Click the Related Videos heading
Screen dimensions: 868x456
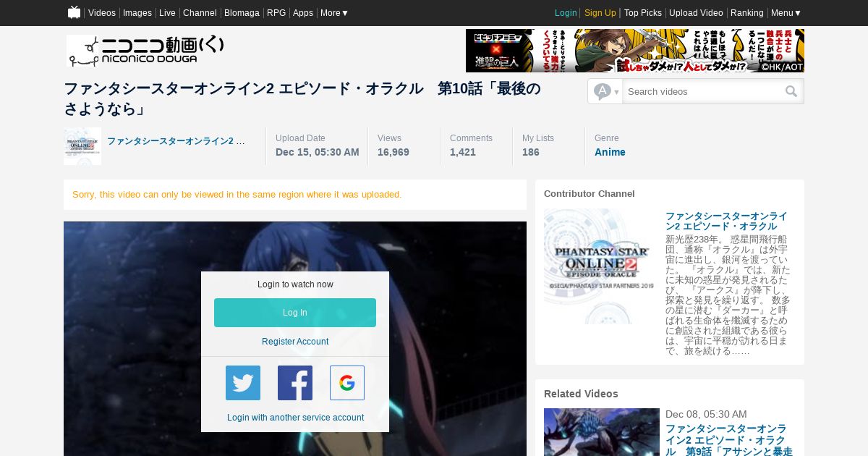[581, 394]
